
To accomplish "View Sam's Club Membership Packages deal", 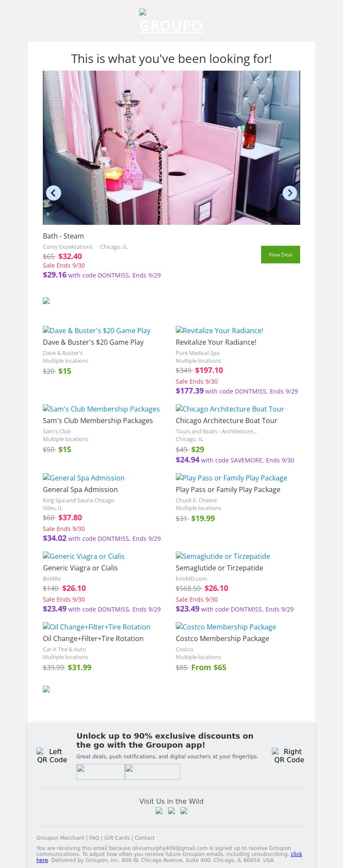I will 101,409.
